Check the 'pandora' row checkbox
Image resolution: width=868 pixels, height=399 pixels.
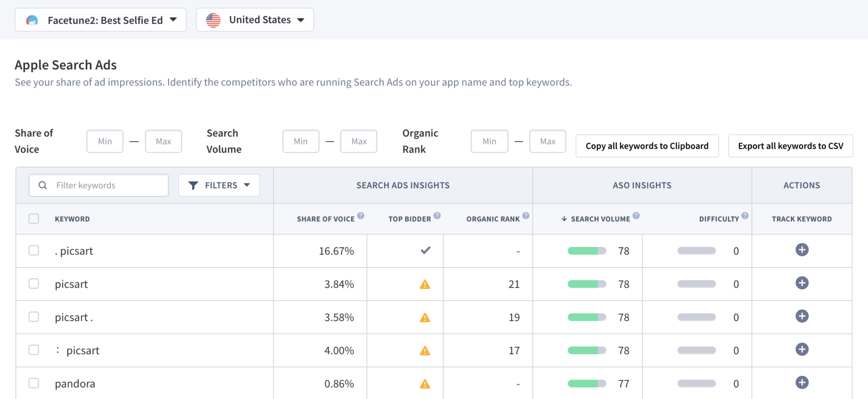[x=34, y=383]
